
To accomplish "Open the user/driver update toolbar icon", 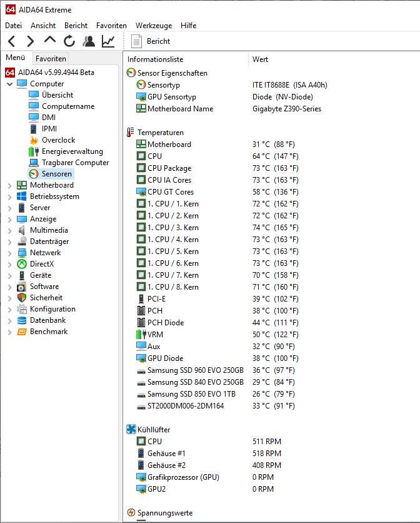I will 89,41.
